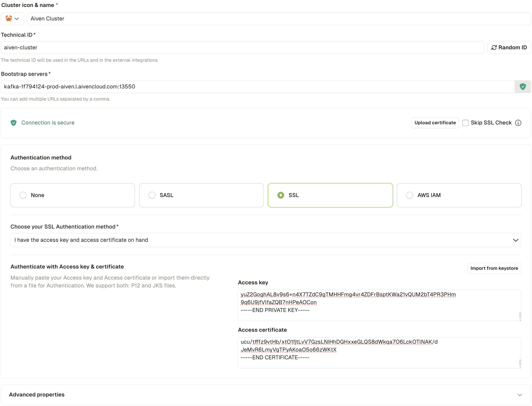Click the Bootstrap servers URL field
This screenshot has height=406, width=532.
(x=258, y=87)
